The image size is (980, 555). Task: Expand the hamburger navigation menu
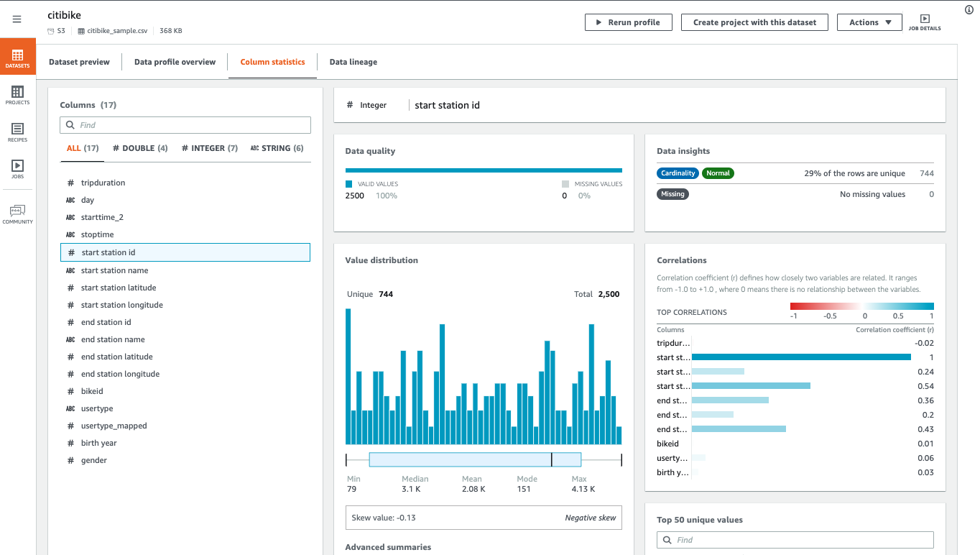click(17, 19)
